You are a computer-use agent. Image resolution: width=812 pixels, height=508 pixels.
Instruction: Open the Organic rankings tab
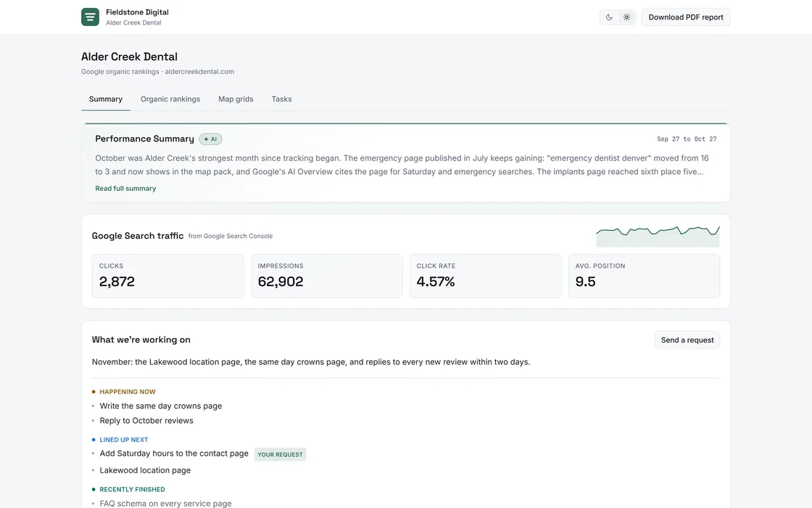(x=170, y=99)
